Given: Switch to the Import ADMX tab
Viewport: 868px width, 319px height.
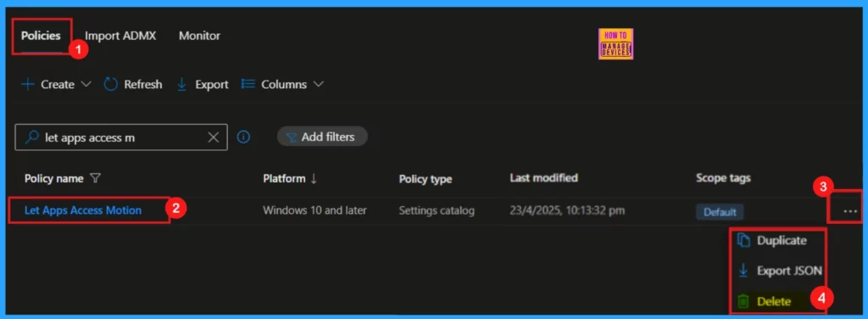Looking at the screenshot, I should [x=120, y=36].
